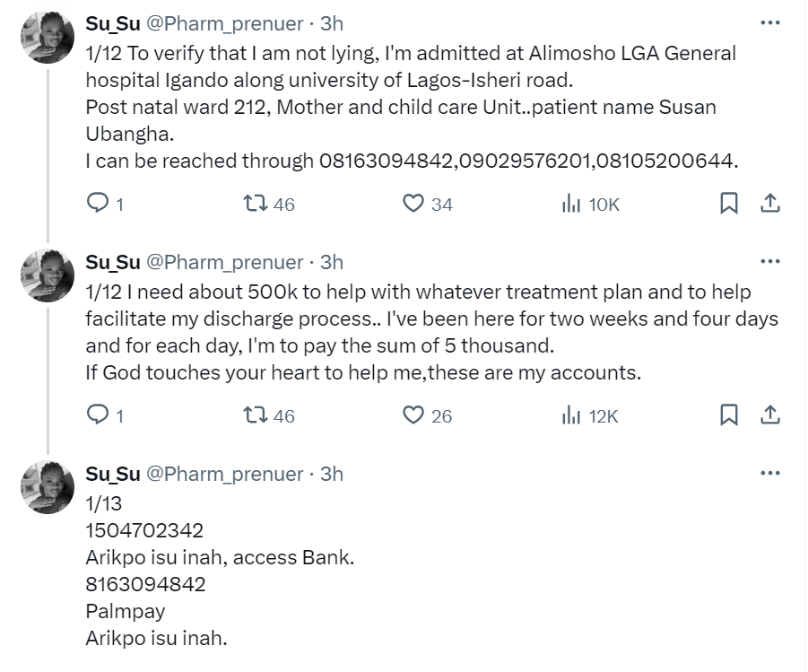Like the tweet with 26 likes
This screenshot has height=672, width=808.
413,415
